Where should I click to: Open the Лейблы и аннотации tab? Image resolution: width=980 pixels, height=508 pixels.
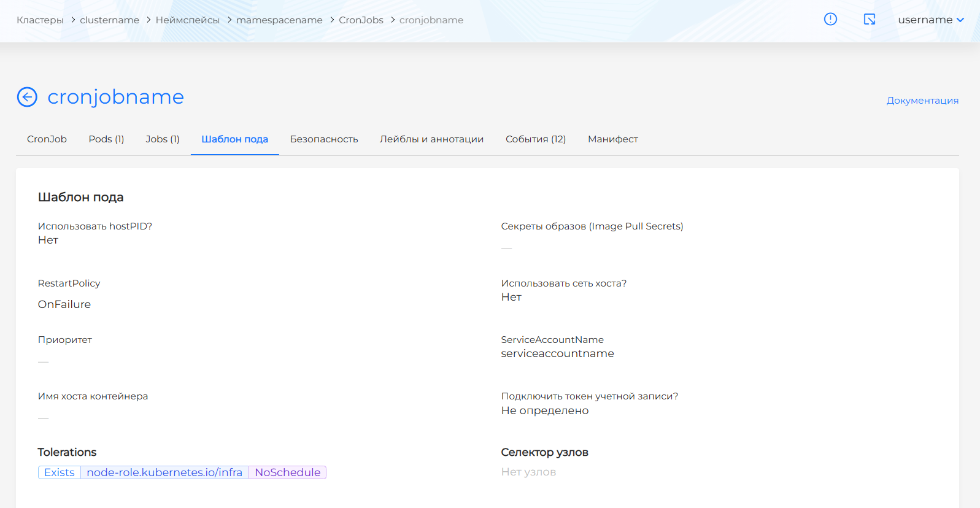(x=431, y=139)
